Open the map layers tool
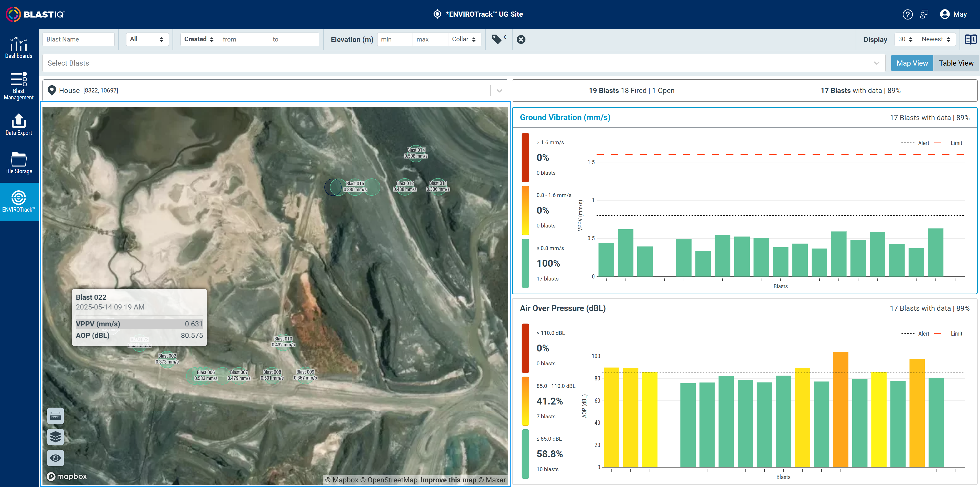 (x=56, y=437)
